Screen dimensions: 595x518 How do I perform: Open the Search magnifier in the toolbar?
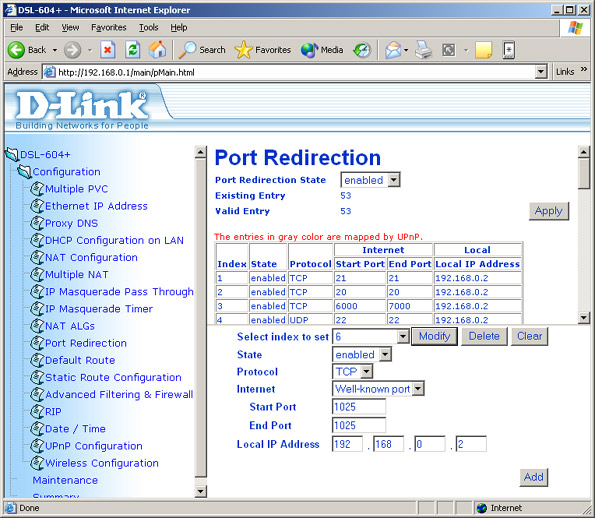[x=202, y=50]
